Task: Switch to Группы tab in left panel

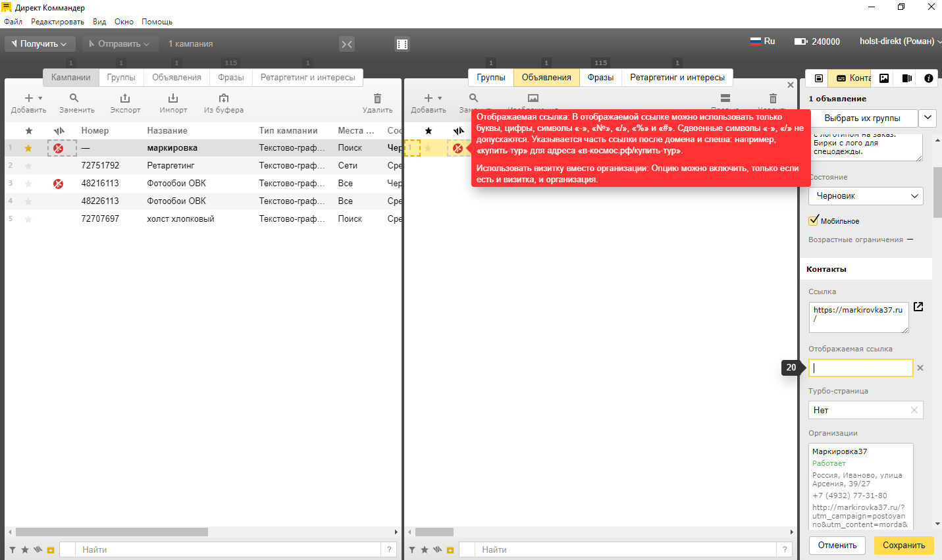Action: 121,78
